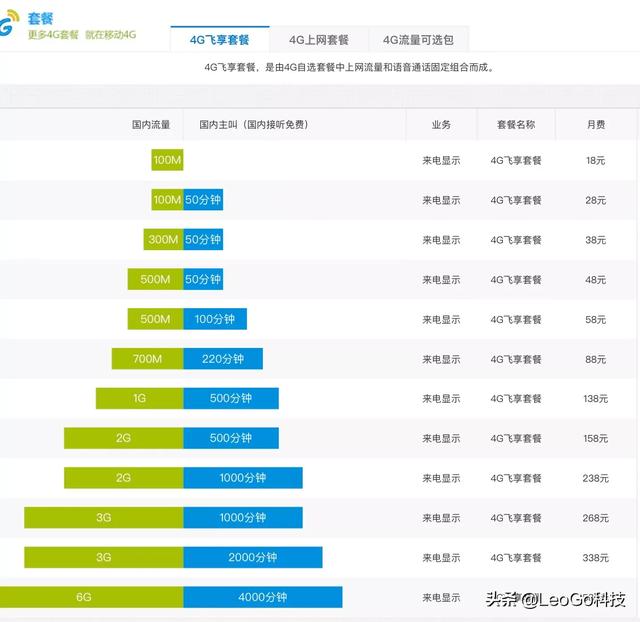The image size is (640, 622).
Task: Select the 4G流量可选包 tab
Action: click(418, 40)
